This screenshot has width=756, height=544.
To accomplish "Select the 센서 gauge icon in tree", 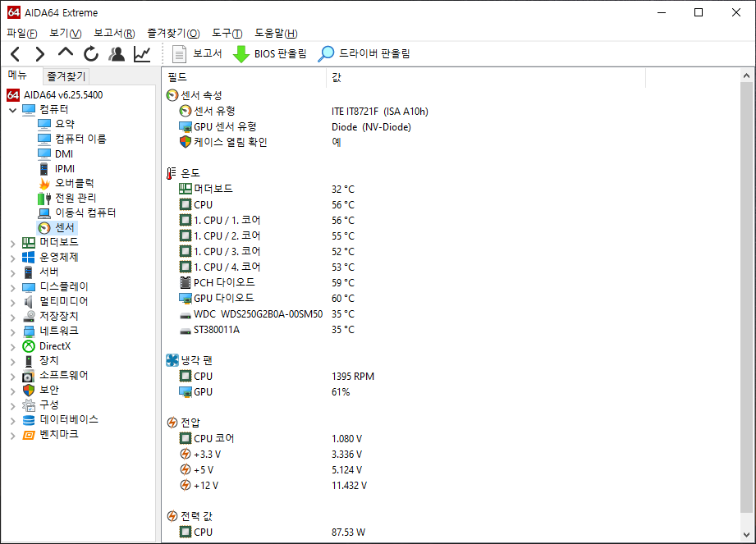I will pos(44,228).
